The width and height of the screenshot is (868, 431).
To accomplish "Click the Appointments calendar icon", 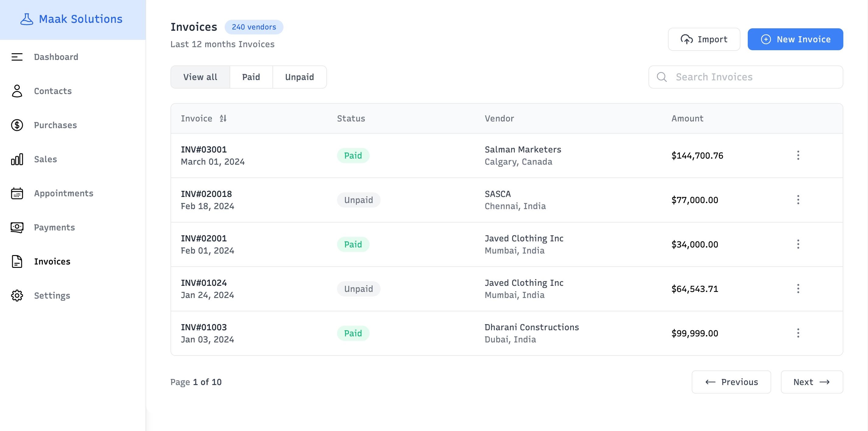I will coord(16,193).
